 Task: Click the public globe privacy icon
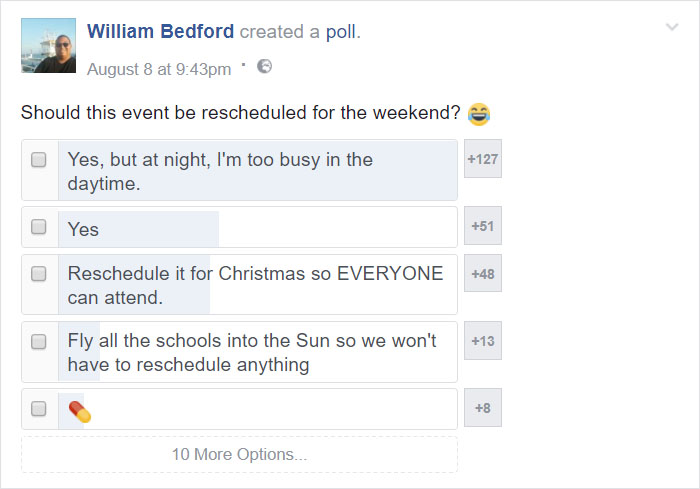pyautogui.click(x=264, y=67)
